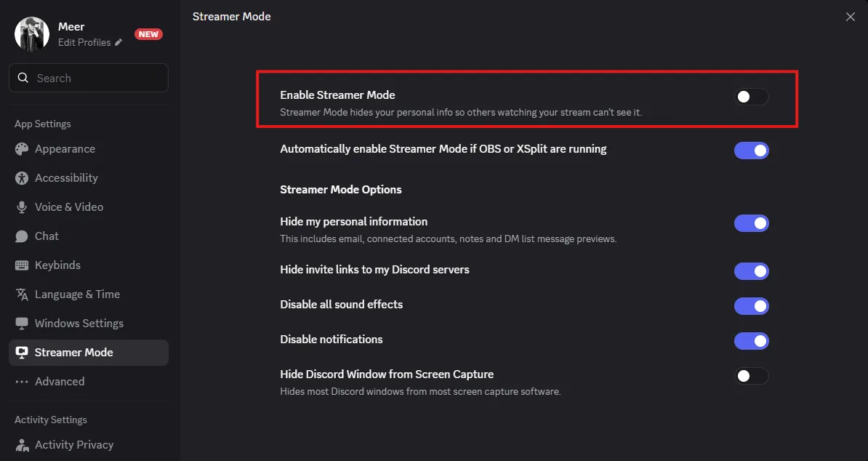Disable automatic Streamer Mode for OBS/XSplit
The width and height of the screenshot is (868, 461).
click(x=751, y=151)
